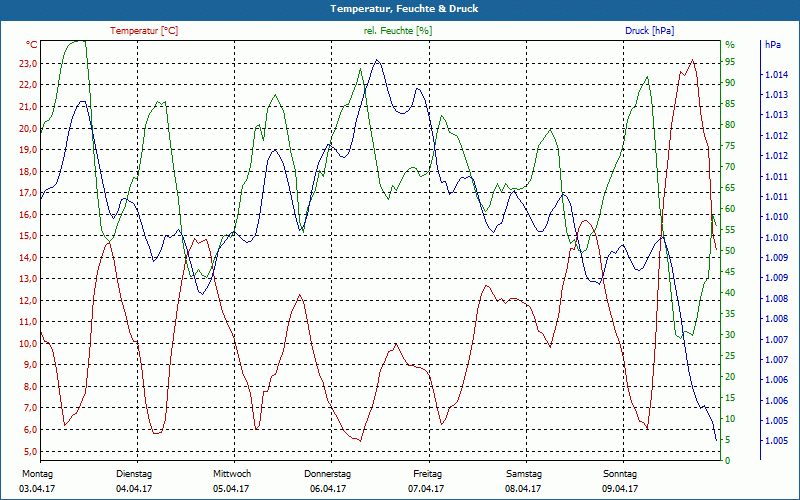Click the '10,0' temperature axis value
The width and height of the screenshot is (800, 500).
point(28,344)
